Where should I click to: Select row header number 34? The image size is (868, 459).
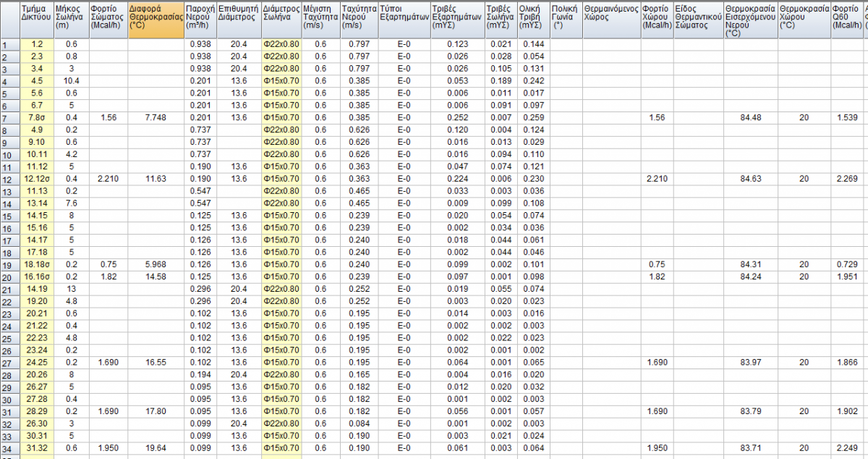10,447
